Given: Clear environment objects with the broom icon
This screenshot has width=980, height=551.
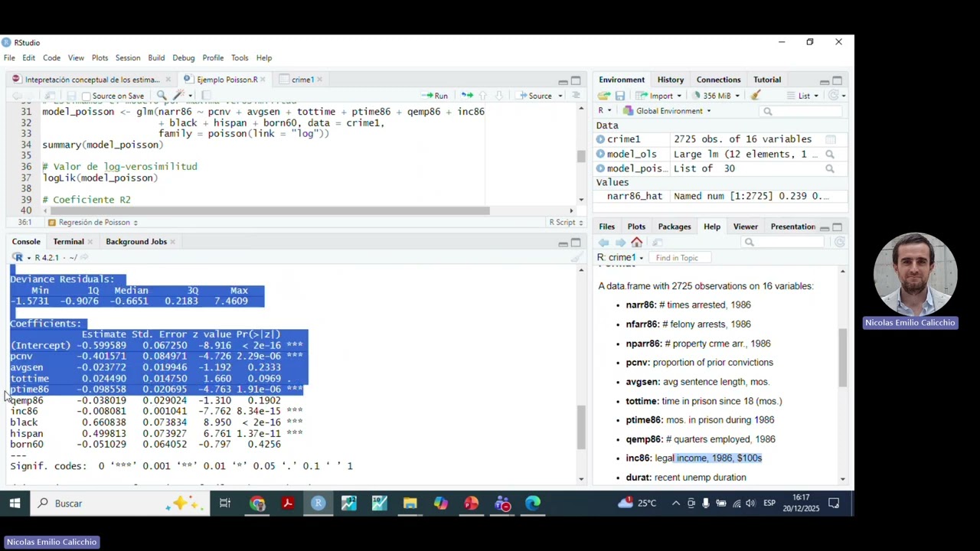Looking at the screenshot, I should click(756, 96).
